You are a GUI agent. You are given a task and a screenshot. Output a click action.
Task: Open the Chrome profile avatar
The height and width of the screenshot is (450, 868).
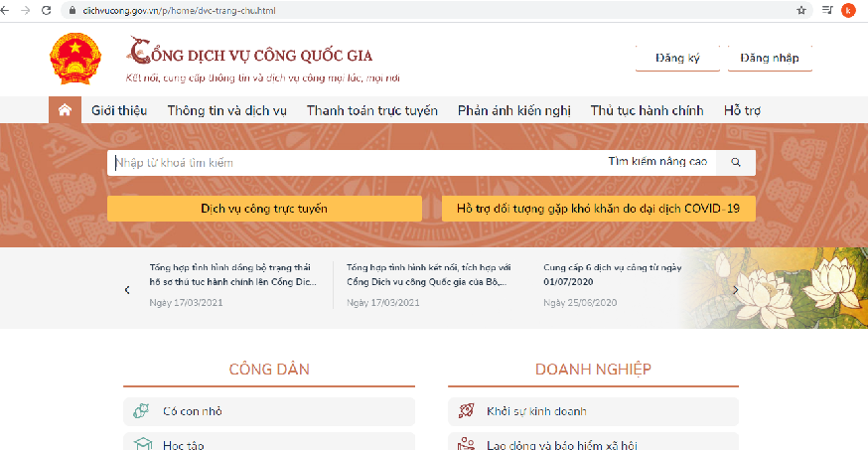tap(848, 10)
